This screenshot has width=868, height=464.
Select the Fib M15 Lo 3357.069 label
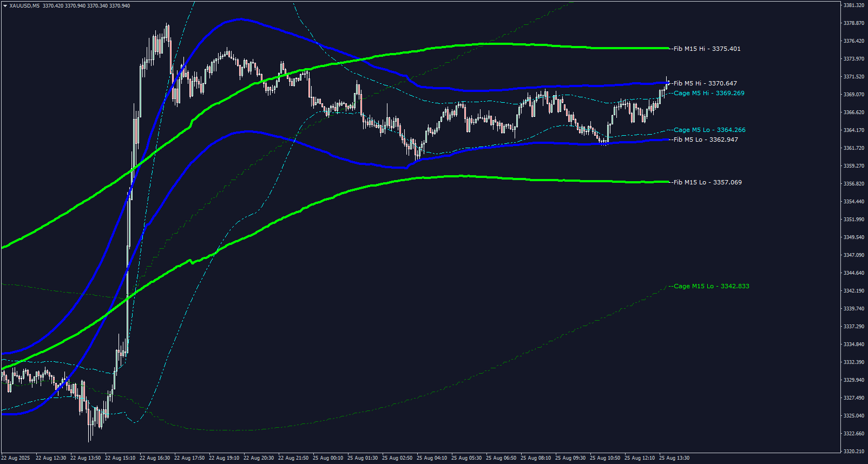pos(707,182)
